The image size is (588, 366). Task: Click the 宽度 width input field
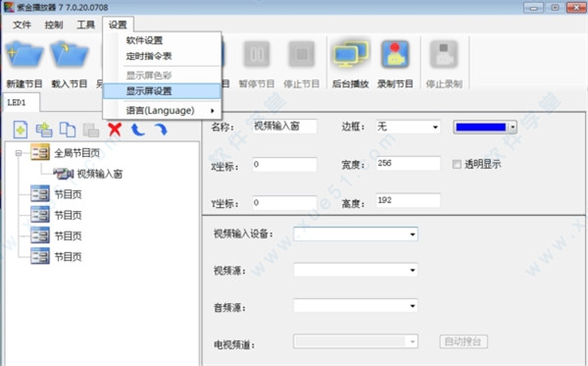pyautogui.click(x=408, y=164)
